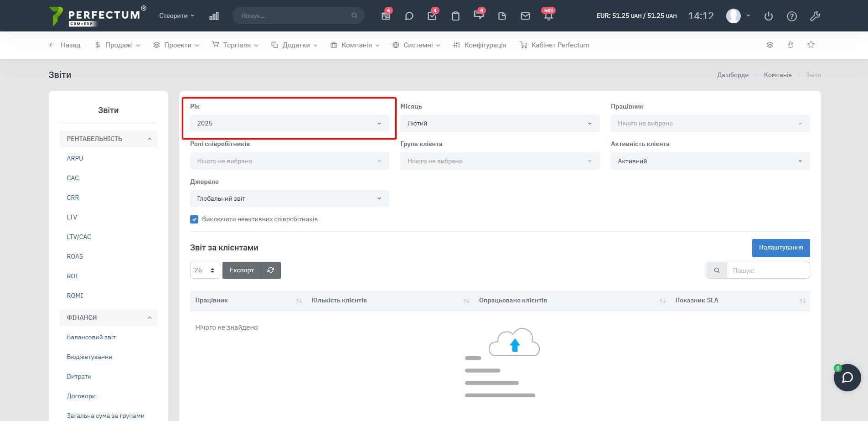Click the favorites star icon

point(811,45)
